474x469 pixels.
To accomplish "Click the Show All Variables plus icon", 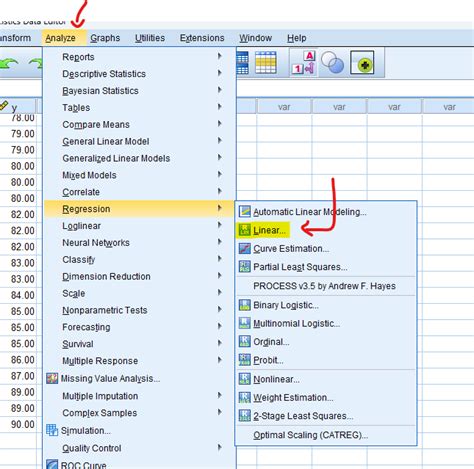I will click(x=362, y=63).
